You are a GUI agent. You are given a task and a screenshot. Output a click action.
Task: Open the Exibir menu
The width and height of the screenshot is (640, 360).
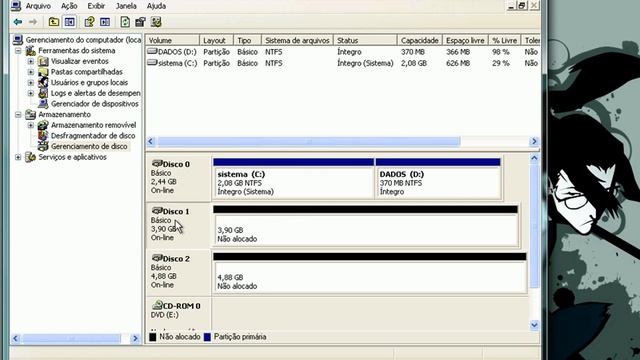coord(96,6)
